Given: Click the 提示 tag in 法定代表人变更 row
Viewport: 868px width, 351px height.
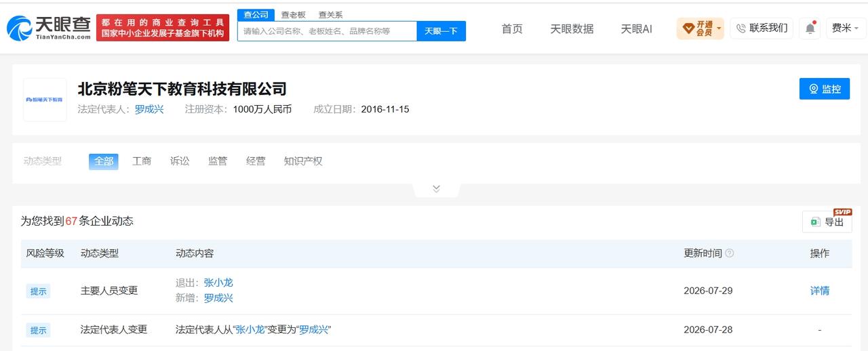Looking at the screenshot, I should coord(38,331).
